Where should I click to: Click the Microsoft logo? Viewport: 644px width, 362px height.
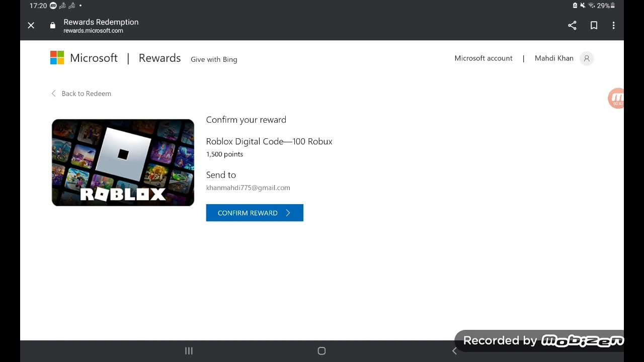tap(84, 58)
